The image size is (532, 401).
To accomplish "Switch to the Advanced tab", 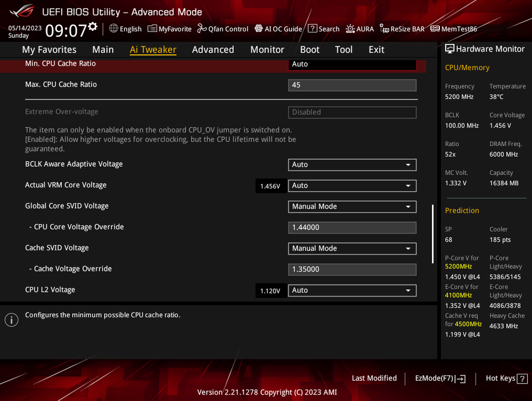I will tap(213, 49).
